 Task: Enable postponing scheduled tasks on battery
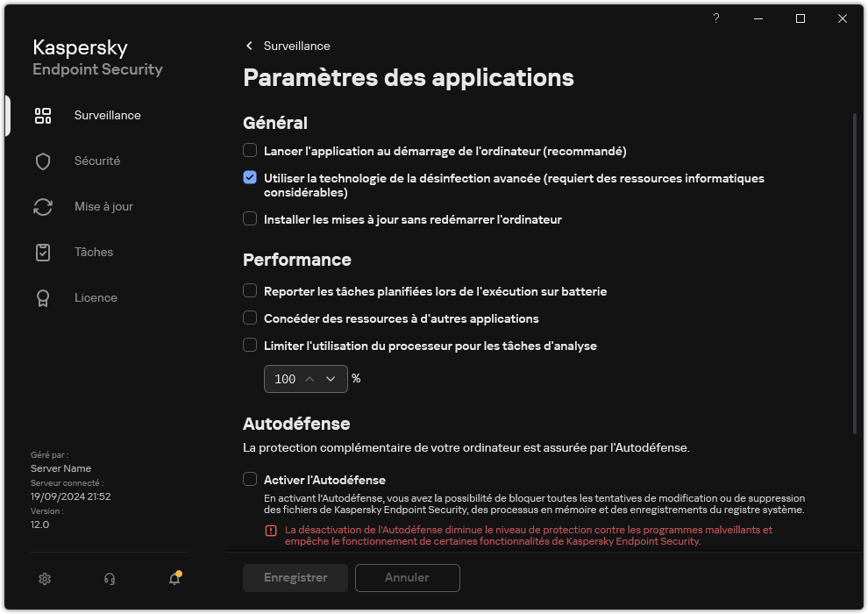[x=250, y=290]
